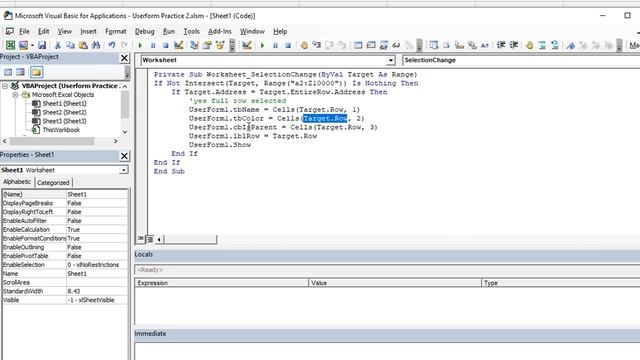Screen dimensions: 640x360
Task: Click the StandardWidth value 8.43
Action: coord(97,291)
